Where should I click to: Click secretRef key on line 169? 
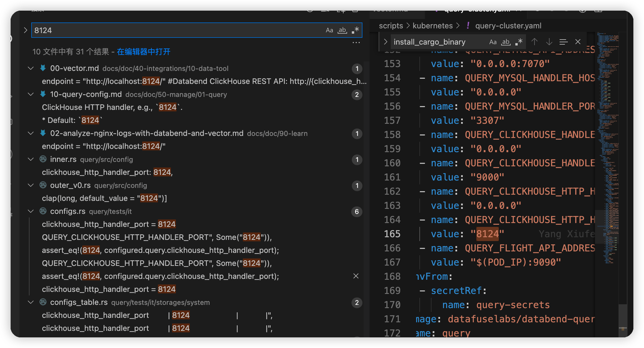(456, 291)
